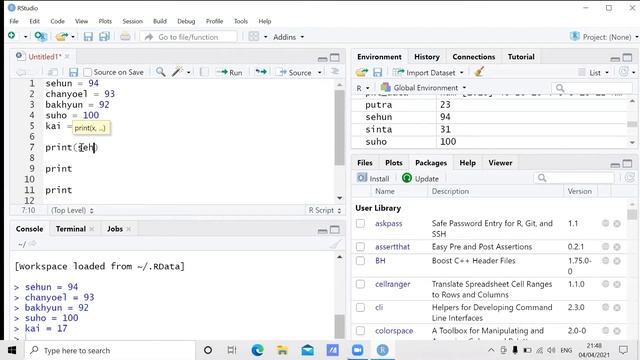Refresh the Environment pane
Viewport: 640px width, 360px height.
pyautogui.click(x=623, y=72)
